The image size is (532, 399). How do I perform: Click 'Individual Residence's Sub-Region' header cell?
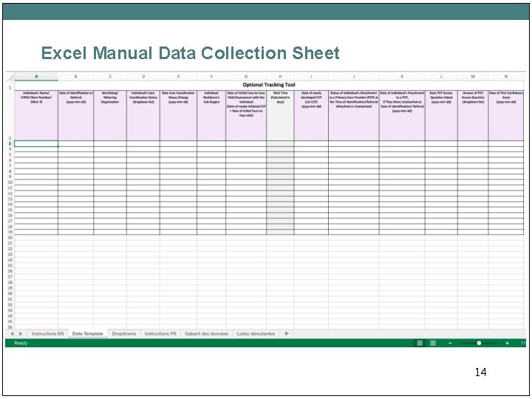tap(211, 115)
